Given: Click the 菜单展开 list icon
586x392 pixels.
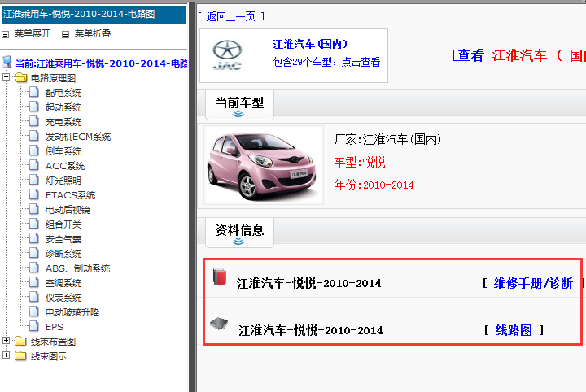Looking at the screenshot, I should [5, 35].
